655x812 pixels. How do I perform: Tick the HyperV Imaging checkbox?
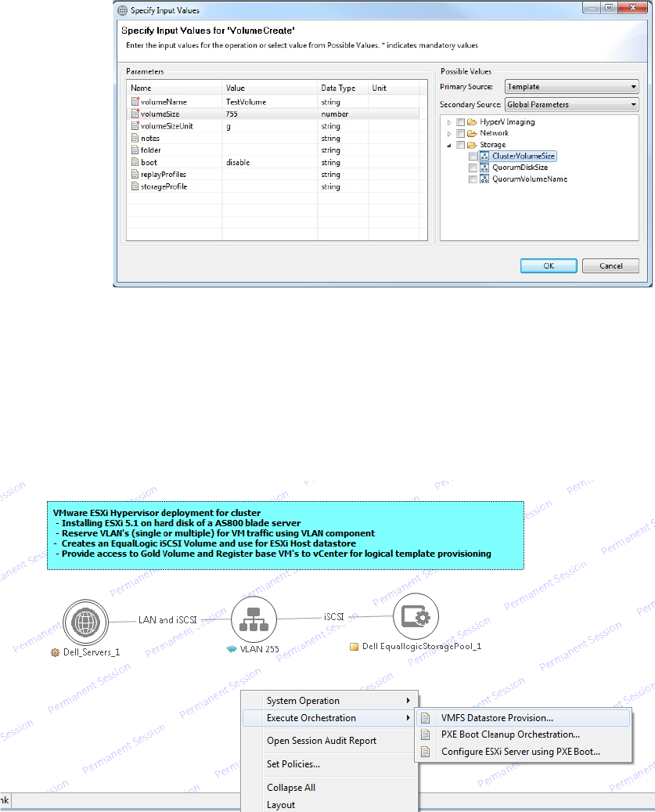460,122
